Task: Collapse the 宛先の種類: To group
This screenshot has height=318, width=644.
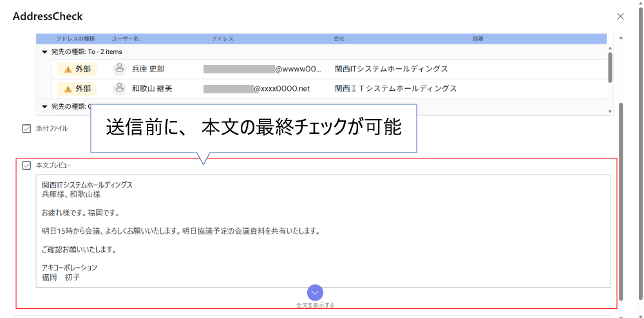Action: pos(44,51)
